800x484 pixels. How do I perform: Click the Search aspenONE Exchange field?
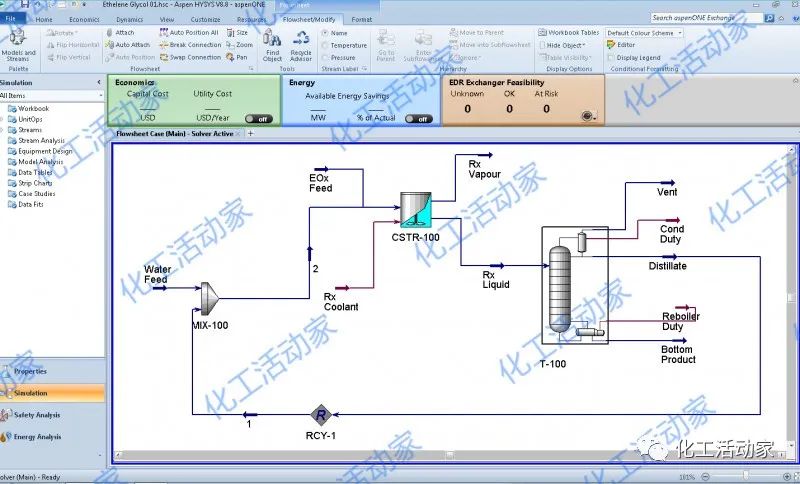tap(707, 18)
